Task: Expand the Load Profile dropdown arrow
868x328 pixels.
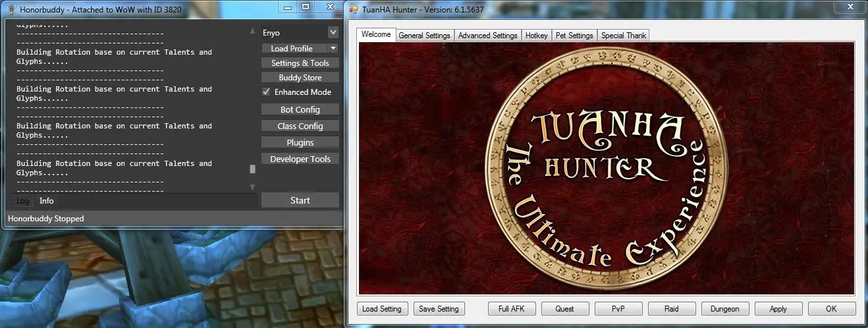Action: click(333, 49)
